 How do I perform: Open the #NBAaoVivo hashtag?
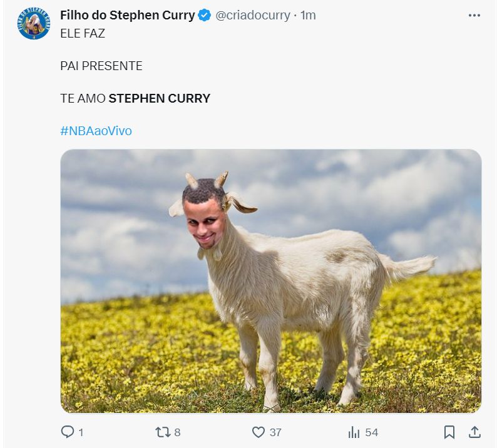[96, 131]
